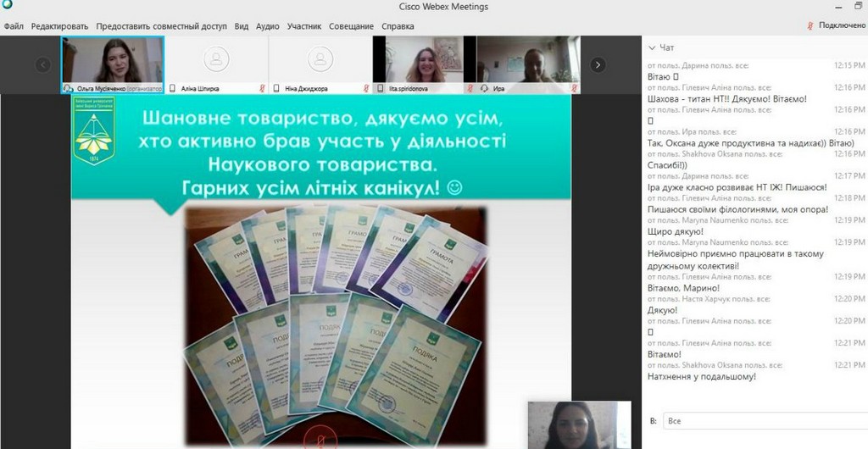Select chat message 'Щиро дякую!'
The image size is (868, 449).
click(676, 231)
